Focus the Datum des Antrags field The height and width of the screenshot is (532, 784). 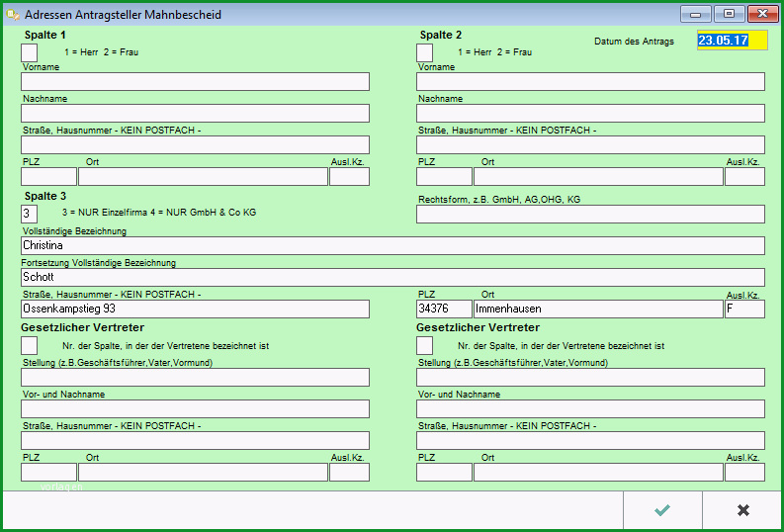732,41
